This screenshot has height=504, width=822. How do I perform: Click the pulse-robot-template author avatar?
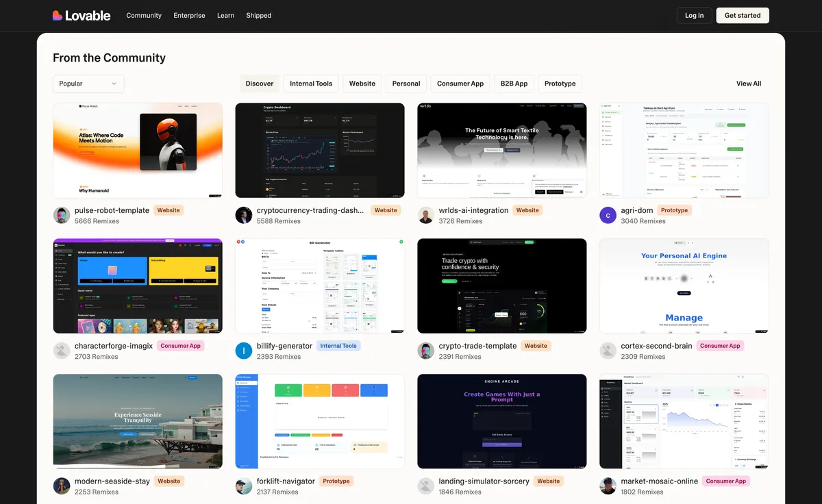(62, 215)
